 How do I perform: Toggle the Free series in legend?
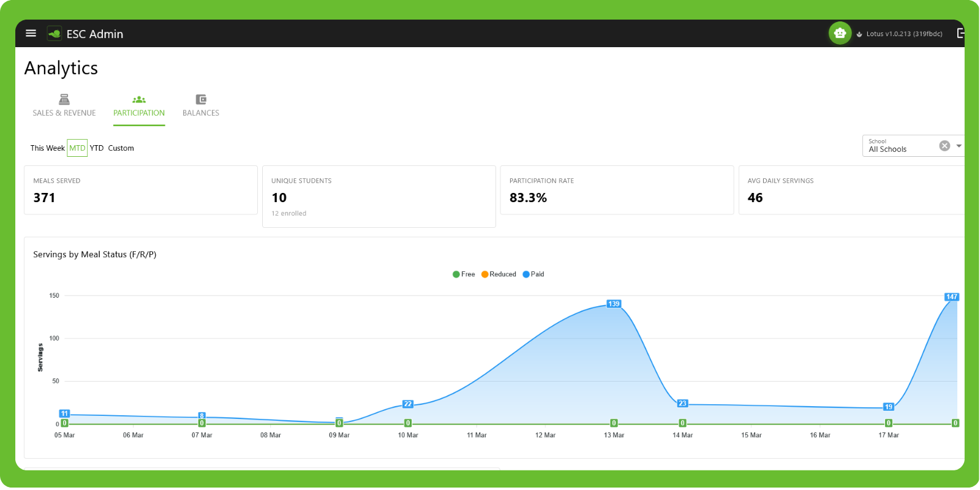464,274
